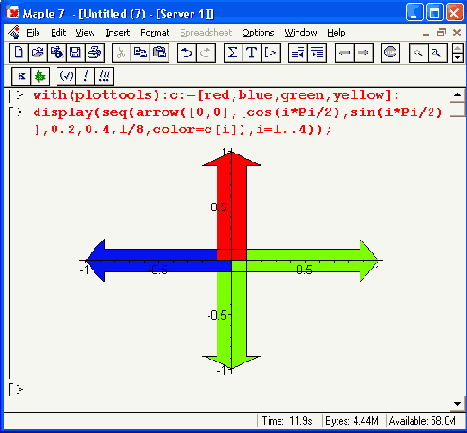The width and height of the screenshot is (467, 433).
Task: Click the empty prompt at worksheet bottom
Action: (19, 389)
